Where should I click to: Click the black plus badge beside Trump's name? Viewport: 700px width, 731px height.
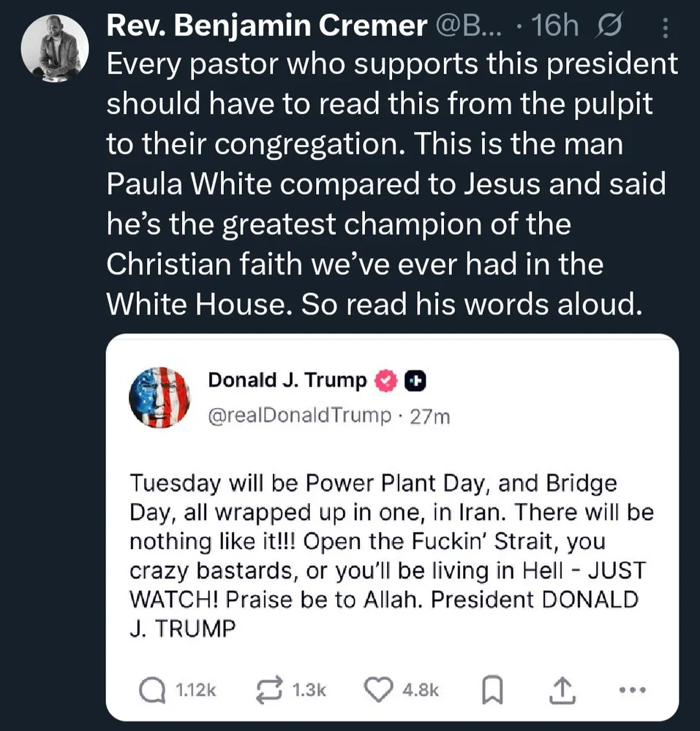click(x=415, y=380)
